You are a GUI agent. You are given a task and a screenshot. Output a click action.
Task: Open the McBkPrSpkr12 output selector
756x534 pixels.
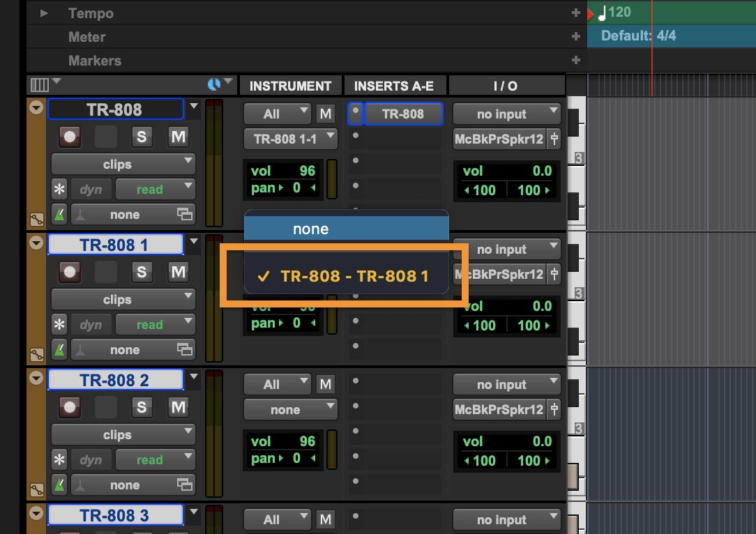[x=501, y=139]
